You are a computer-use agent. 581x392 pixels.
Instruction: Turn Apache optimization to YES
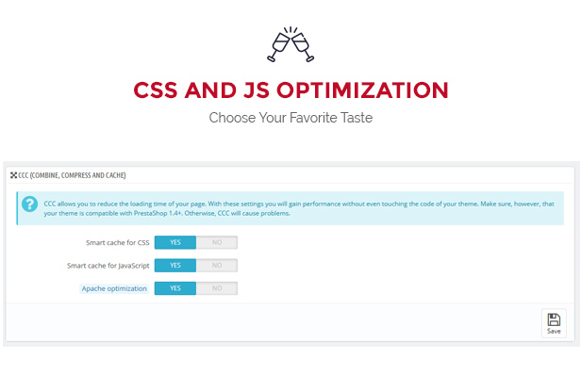(x=175, y=288)
